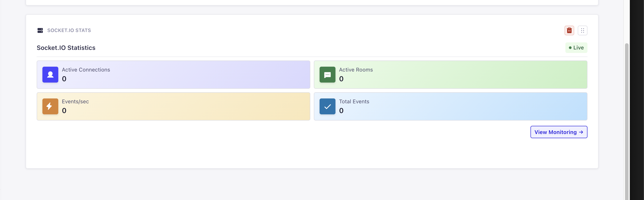Image resolution: width=644 pixels, height=200 pixels.
Task: Select the Active Connections stat card
Action: click(173, 74)
